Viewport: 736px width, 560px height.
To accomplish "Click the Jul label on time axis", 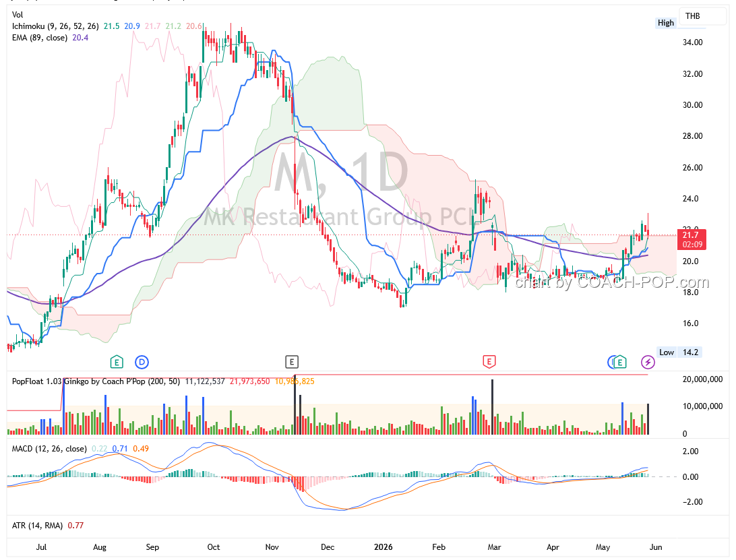I will (x=41, y=547).
